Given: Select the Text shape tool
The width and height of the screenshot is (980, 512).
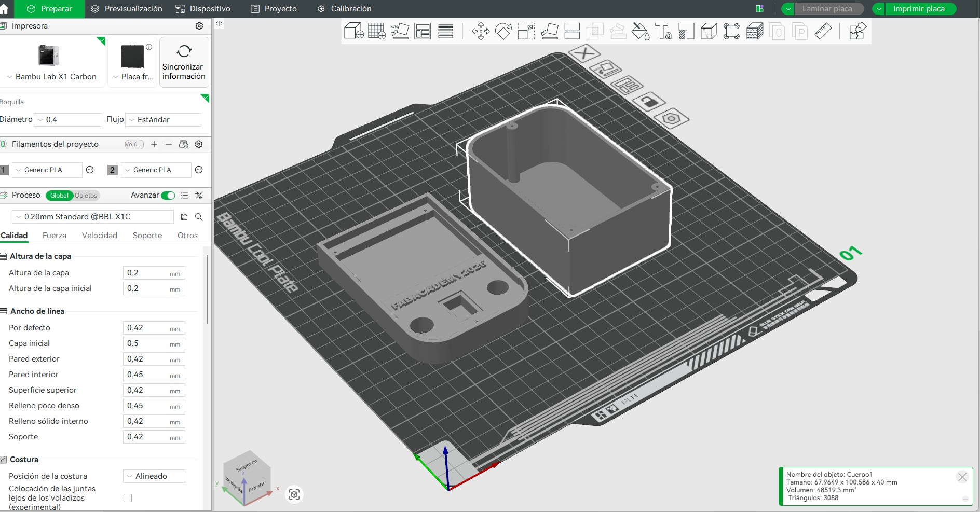Looking at the screenshot, I should pos(663,31).
